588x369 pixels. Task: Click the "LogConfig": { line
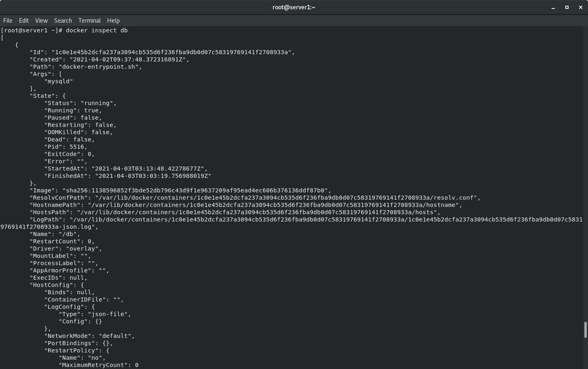[x=70, y=307]
